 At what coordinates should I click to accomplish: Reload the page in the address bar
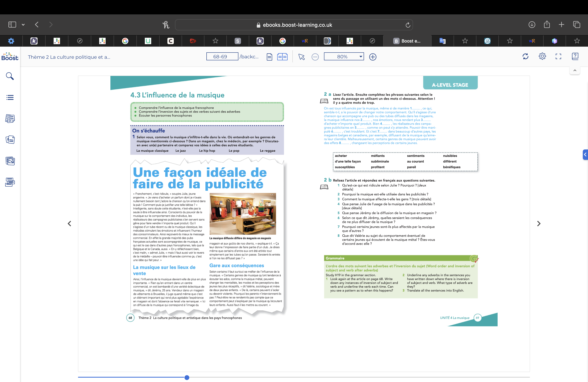[x=408, y=25]
